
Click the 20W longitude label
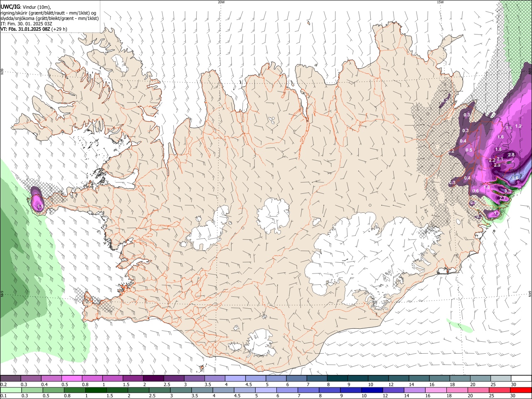click(x=221, y=2)
